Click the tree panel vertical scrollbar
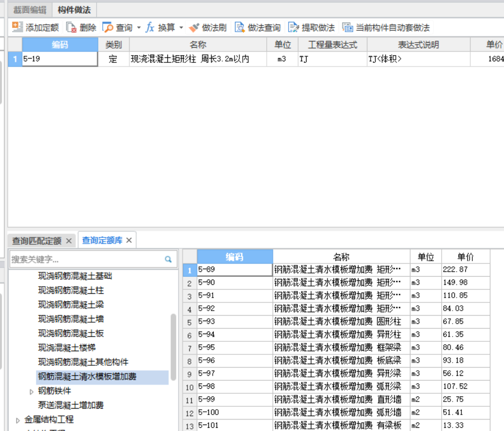The image size is (504, 431). (x=174, y=347)
